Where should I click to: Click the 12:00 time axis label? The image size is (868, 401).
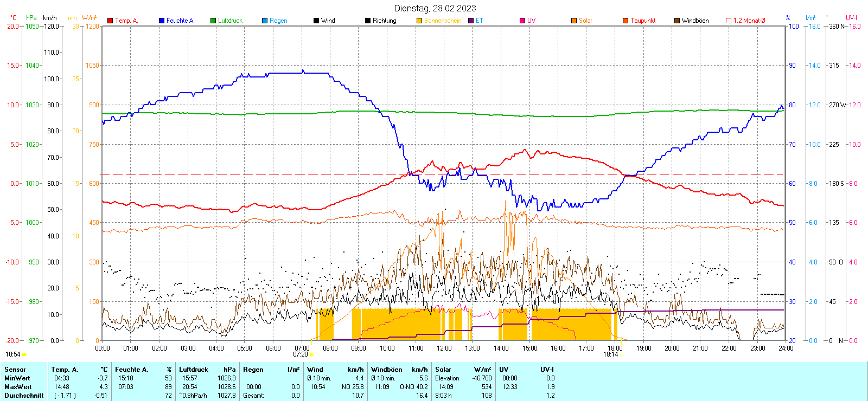pos(444,348)
